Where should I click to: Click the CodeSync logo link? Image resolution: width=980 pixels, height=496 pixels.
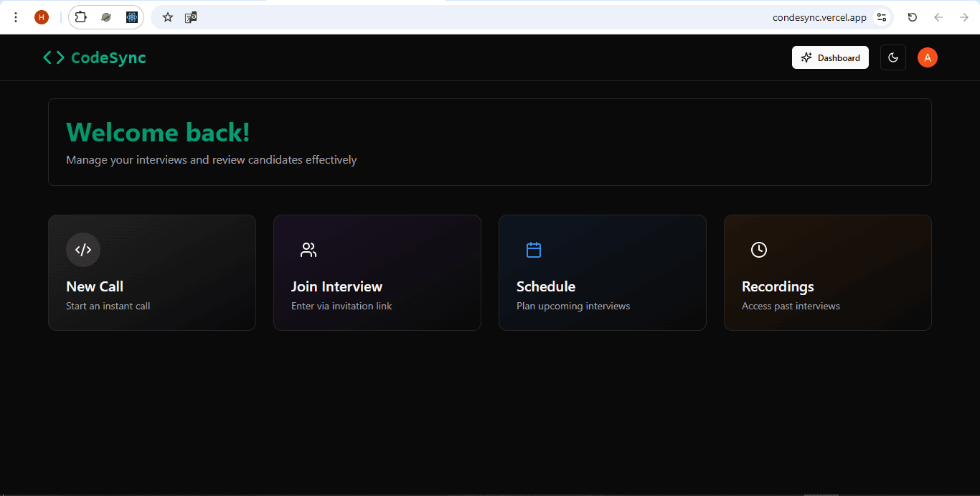point(95,57)
